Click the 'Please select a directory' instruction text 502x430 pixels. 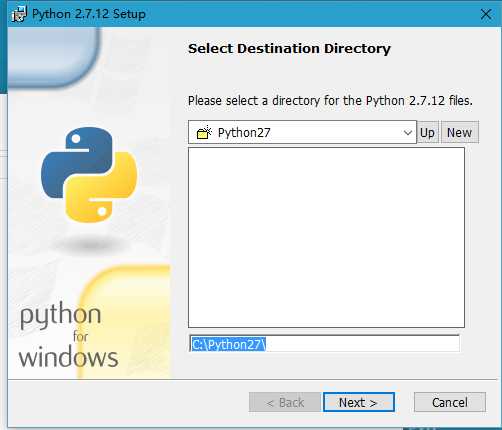[x=330, y=101]
